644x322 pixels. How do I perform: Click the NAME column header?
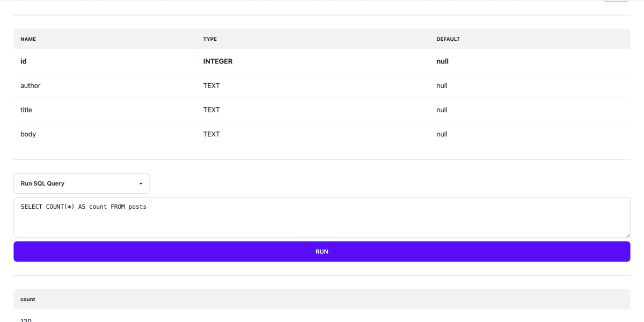28,39
